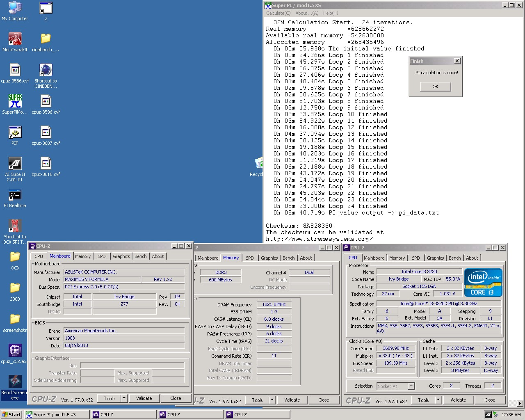The image size is (525, 420).
Task: Click the Super PI title bar icon
Action: (268, 5)
